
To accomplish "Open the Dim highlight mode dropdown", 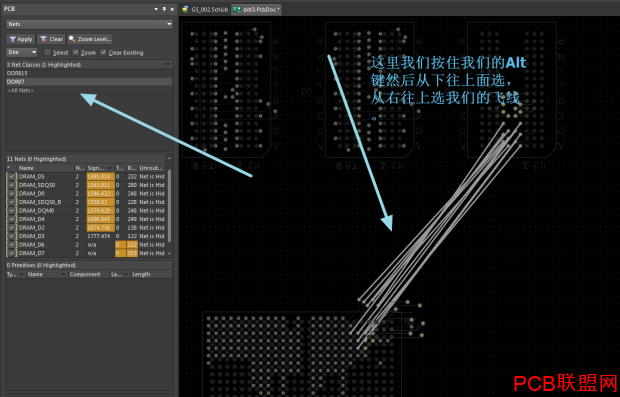I will [22, 52].
